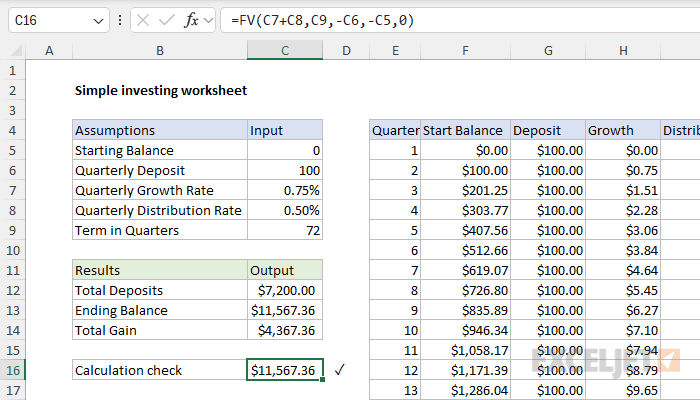The image size is (700, 400).
Task: Click the 'Total Deposits' label cell
Action: click(160, 291)
